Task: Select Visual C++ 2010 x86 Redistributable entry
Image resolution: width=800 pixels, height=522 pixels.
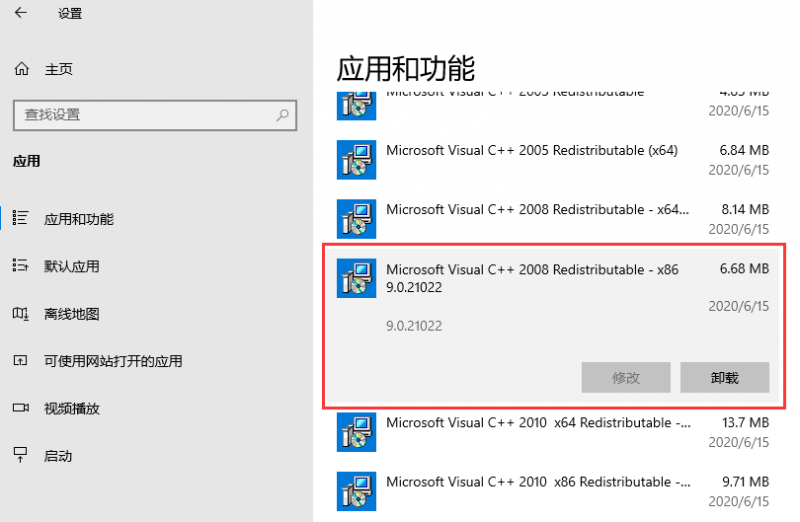Action: pos(538,482)
